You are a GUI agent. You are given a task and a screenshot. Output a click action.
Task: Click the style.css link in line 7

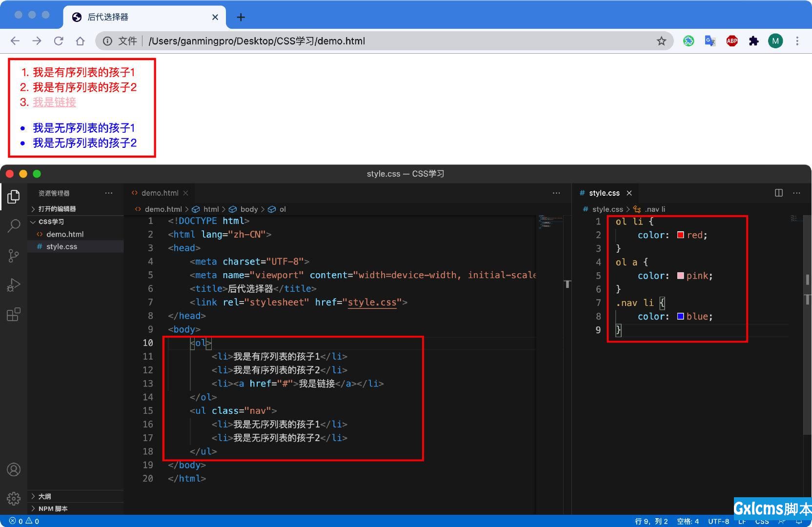[372, 303]
